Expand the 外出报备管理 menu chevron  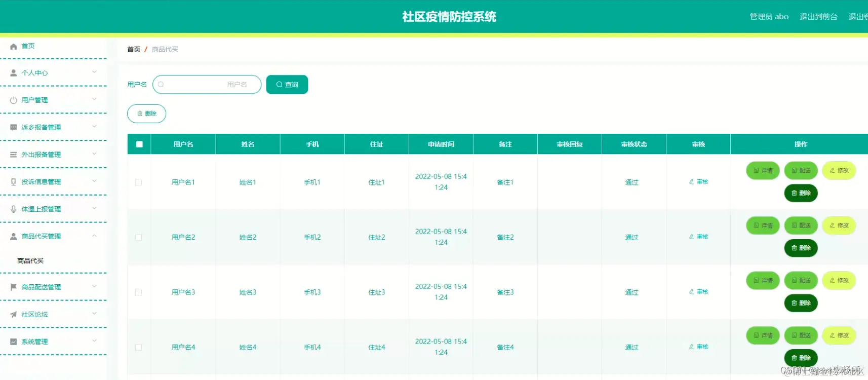point(94,154)
